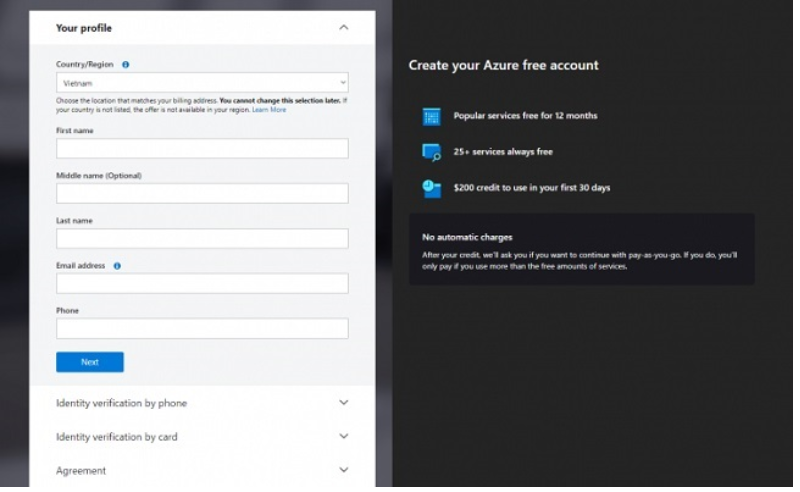Open the Country/Region dropdown showing Vietnam
800x492 pixels.
pos(202,84)
